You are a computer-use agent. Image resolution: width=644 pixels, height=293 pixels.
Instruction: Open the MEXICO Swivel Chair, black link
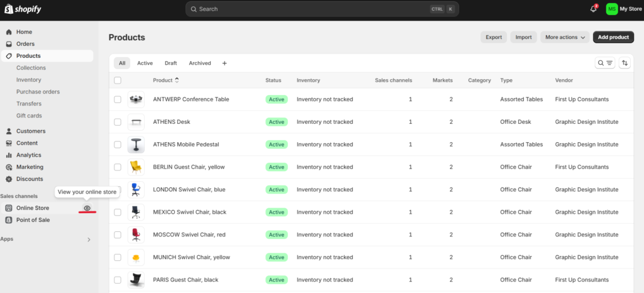click(190, 212)
